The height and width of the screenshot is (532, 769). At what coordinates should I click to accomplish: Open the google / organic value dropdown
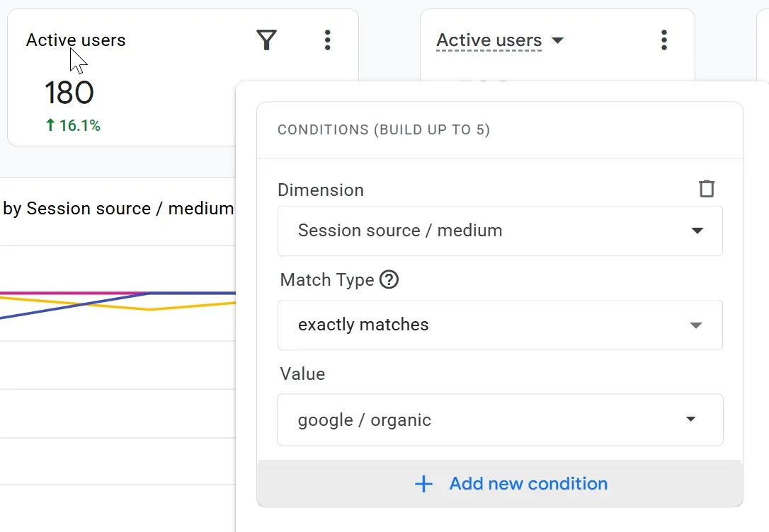(500, 420)
